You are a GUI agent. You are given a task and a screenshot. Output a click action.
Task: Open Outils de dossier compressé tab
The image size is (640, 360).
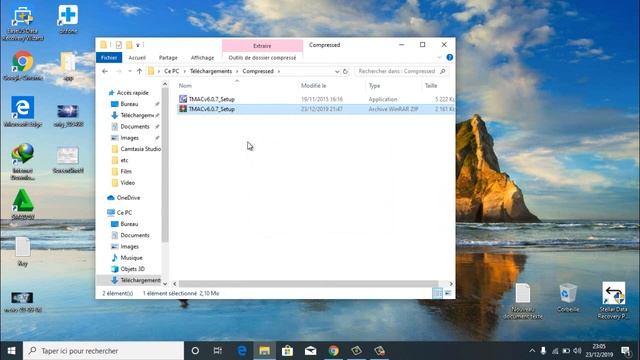[262, 58]
